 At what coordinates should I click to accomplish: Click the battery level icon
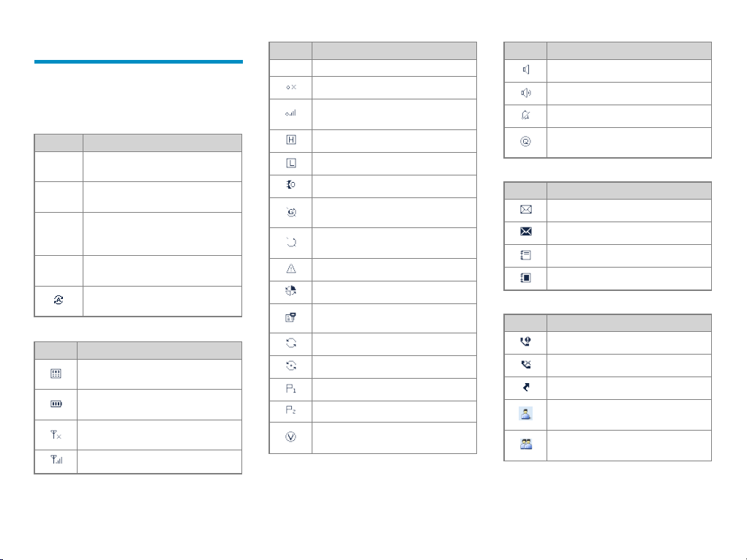point(56,404)
